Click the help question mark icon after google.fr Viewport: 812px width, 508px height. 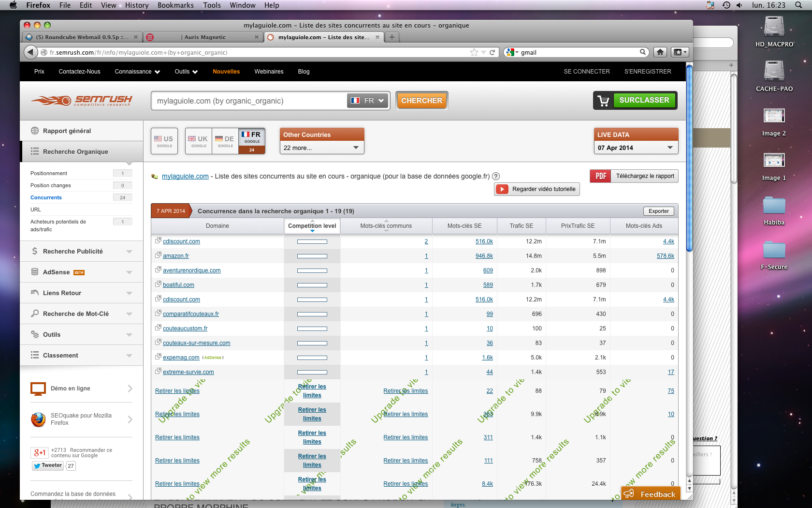(x=496, y=176)
